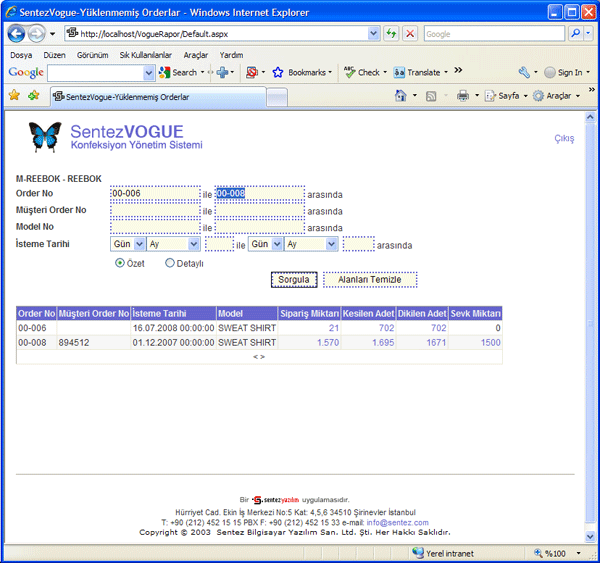The height and width of the screenshot is (563, 600).
Task: Click Kesilen Adet value 702 for order 00-006
Action: [x=386, y=328]
